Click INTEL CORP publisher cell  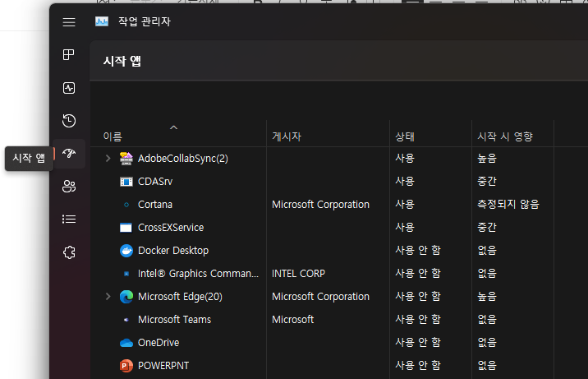[x=298, y=274]
